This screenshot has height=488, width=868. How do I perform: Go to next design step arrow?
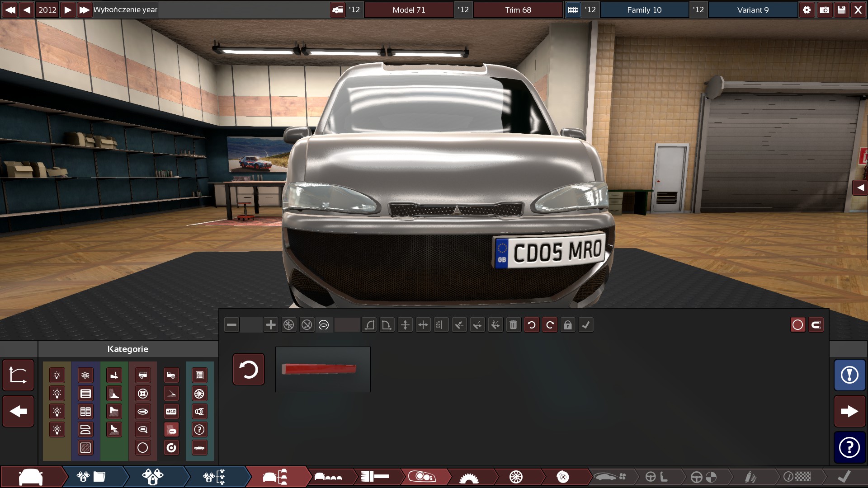pos(849,411)
